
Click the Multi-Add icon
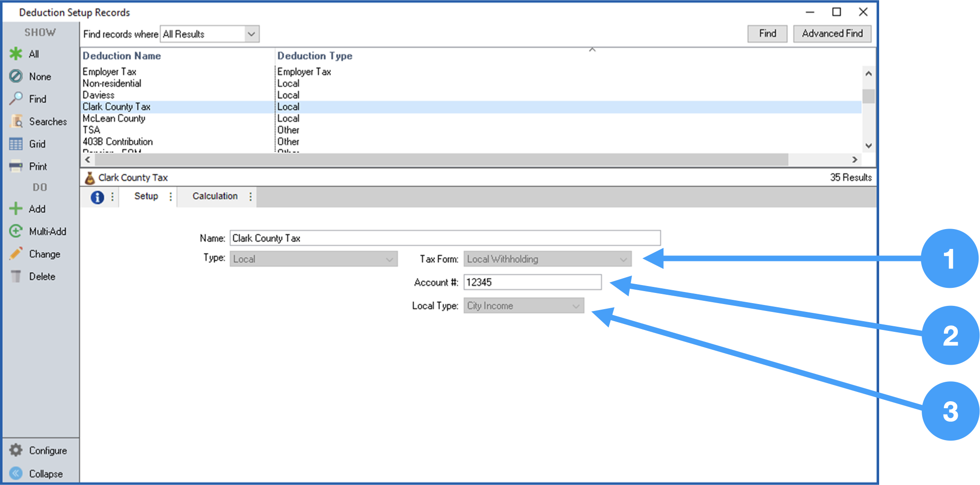(x=16, y=231)
